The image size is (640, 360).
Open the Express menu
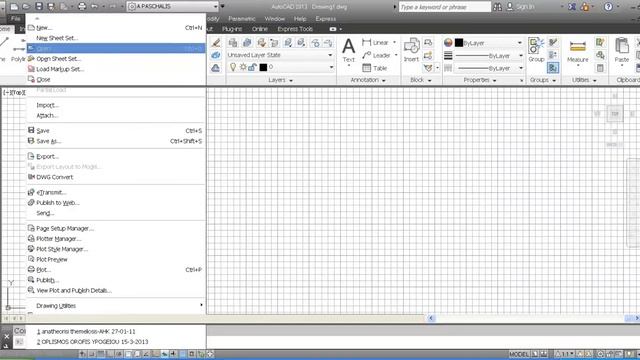325,19
